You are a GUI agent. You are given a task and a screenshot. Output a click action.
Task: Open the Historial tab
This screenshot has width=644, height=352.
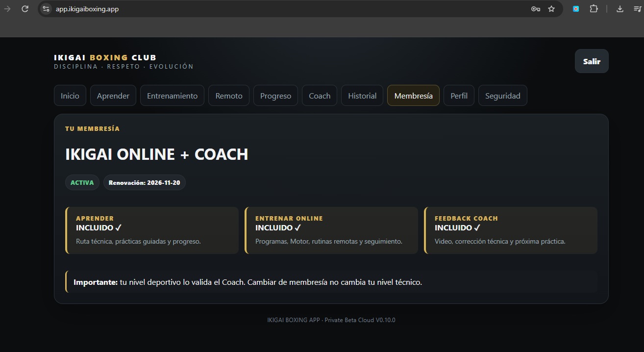tap(362, 96)
